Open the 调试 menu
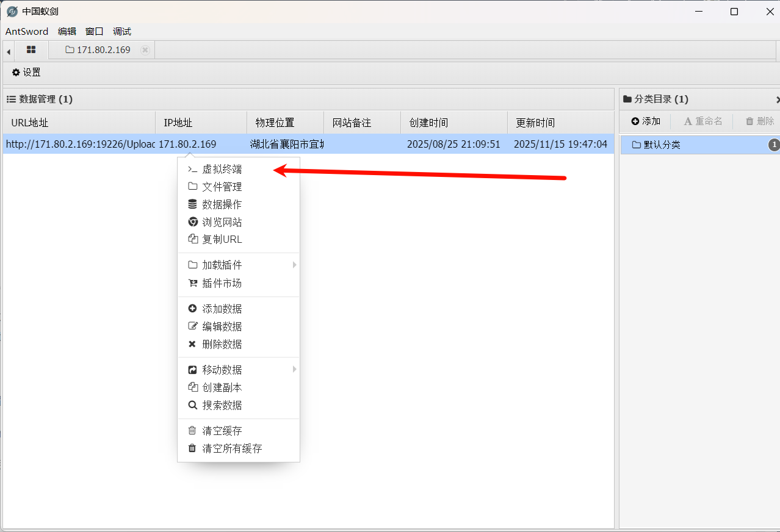This screenshot has height=532, width=780. point(122,32)
